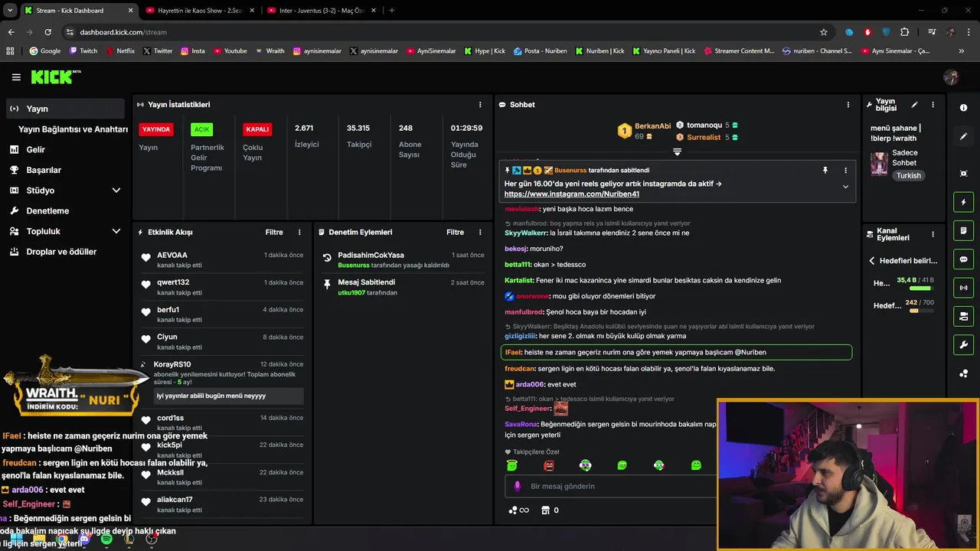This screenshot has height=551, width=980.
Task: Open the Twitch bookmark in the bookmarks bar
Action: [x=83, y=51]
